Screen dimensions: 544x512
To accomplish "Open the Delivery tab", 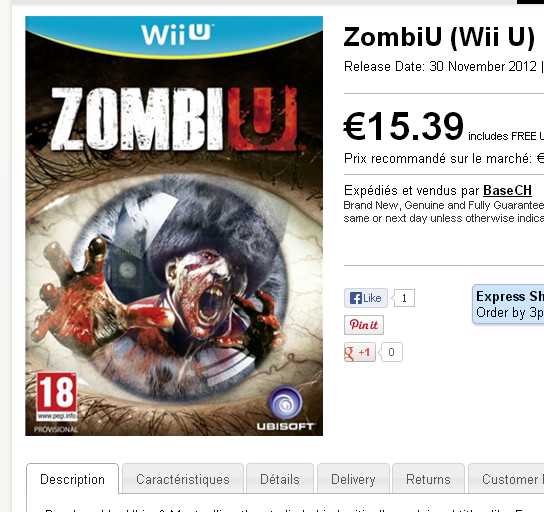I will [353, 479].
